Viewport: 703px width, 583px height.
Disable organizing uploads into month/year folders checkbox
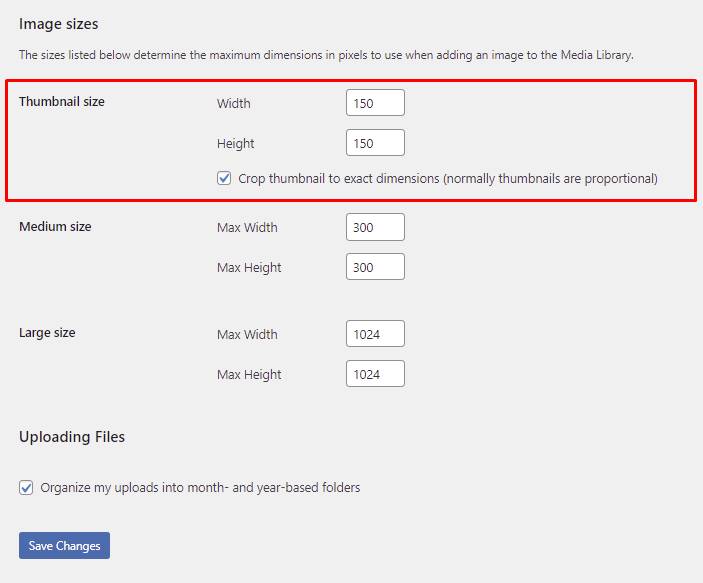pyautogui.click(x=26, y=488)
